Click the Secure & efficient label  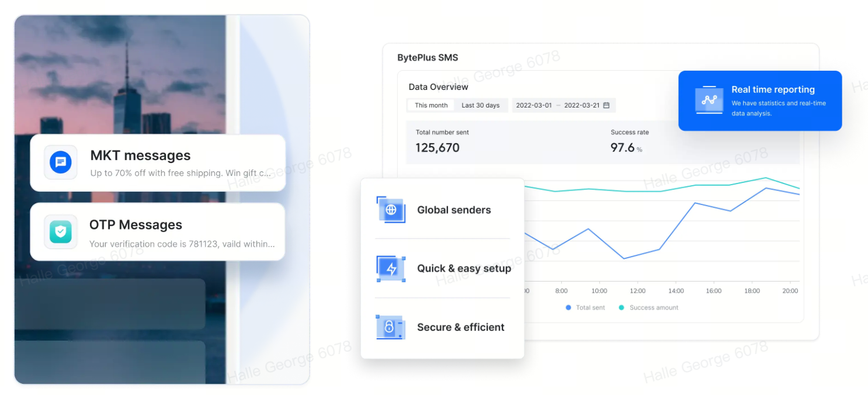tap(460, 328)
